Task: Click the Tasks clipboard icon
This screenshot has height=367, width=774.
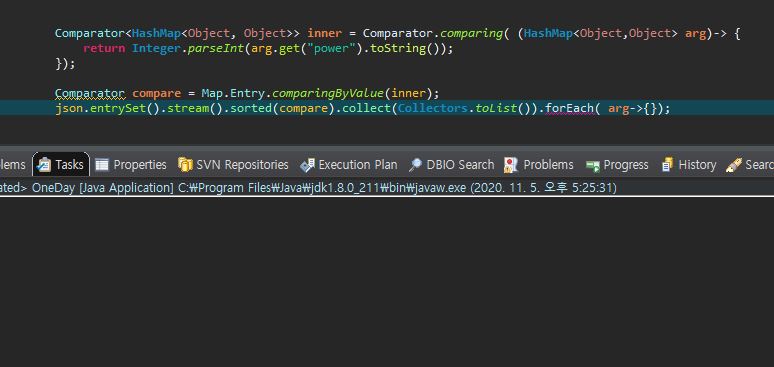Action: pyautogui.click(x=44, y=164)
